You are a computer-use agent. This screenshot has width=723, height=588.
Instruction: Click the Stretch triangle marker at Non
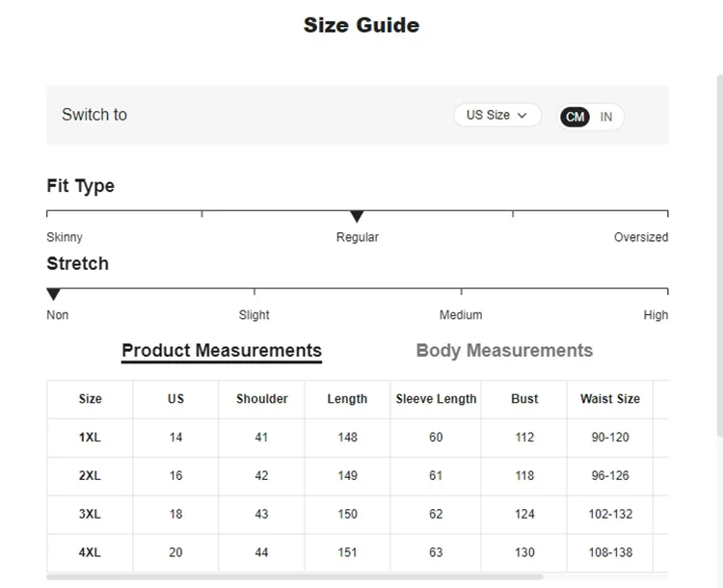(x=54, y=294)
